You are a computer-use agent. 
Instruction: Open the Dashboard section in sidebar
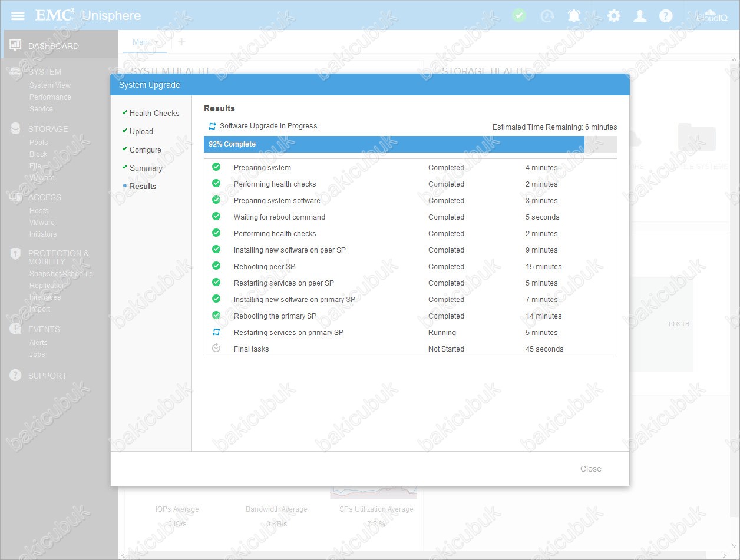tap(54, 46)
